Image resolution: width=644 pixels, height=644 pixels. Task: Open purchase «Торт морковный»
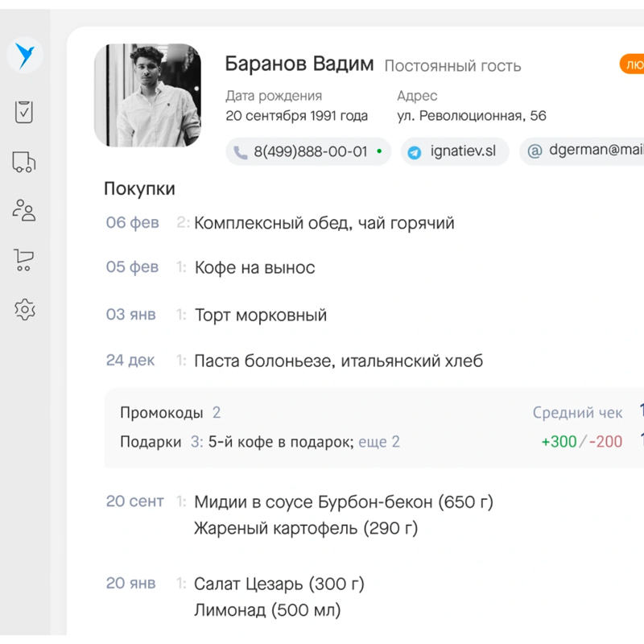coord(260,316)
